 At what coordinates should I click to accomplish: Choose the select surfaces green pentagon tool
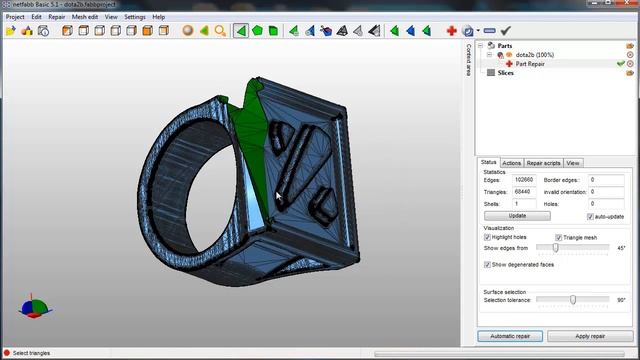point(257,31)
